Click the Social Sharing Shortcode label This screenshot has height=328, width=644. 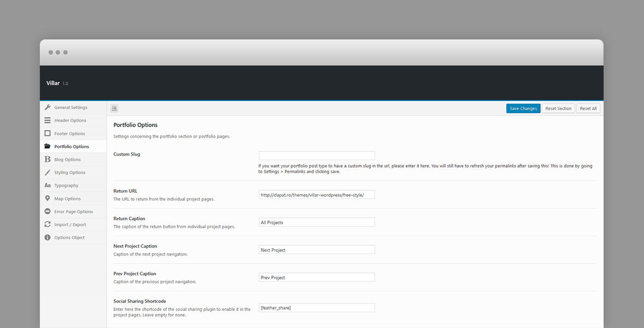[x=140, y=301]
